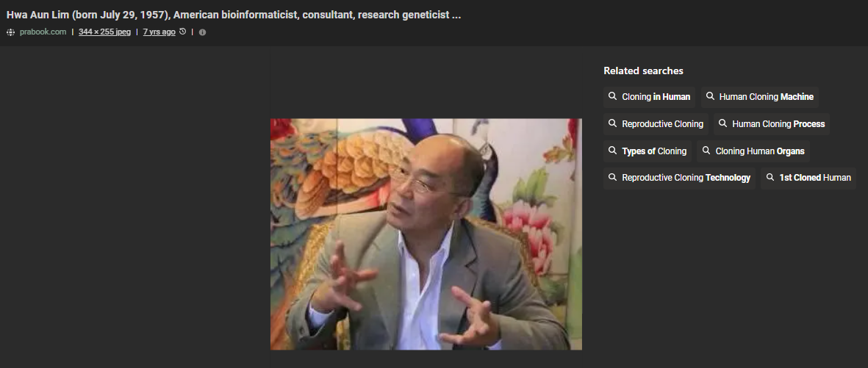Choose the Human Cloning Machine suggestion

tap(759, 97)
